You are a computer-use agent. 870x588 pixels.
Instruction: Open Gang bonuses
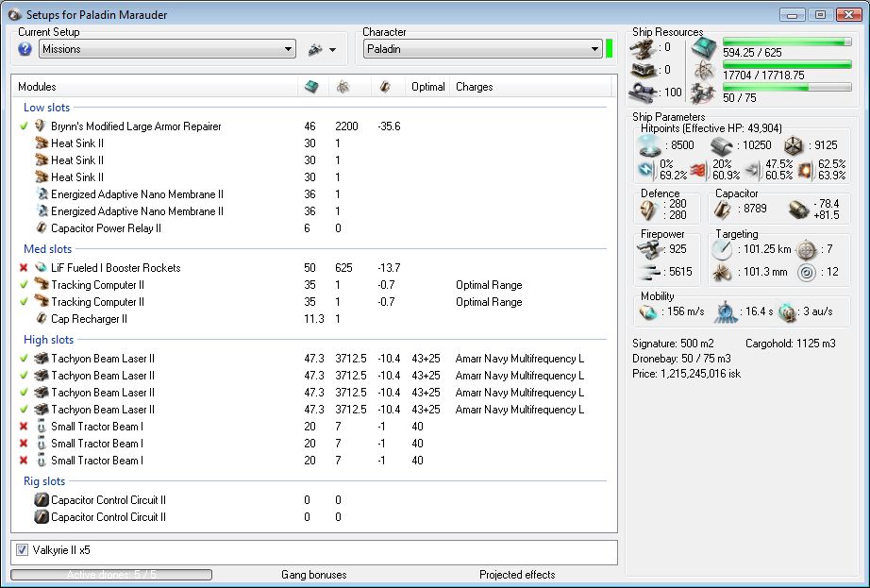(313, 575)
